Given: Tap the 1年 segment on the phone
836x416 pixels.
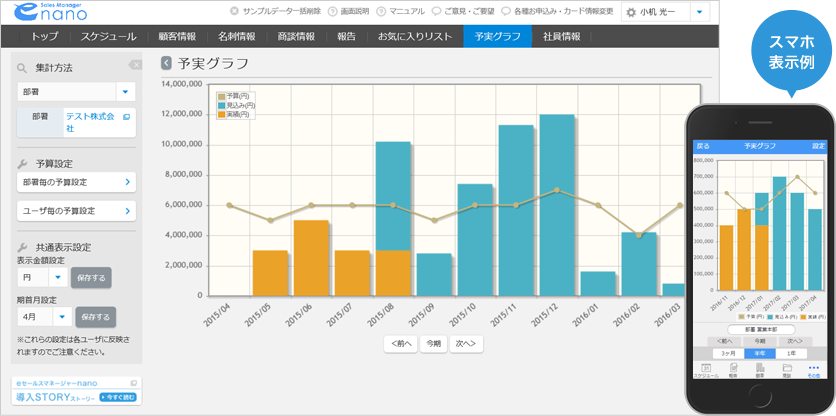Looking at the screenshot, I should [x=791, y=354].
